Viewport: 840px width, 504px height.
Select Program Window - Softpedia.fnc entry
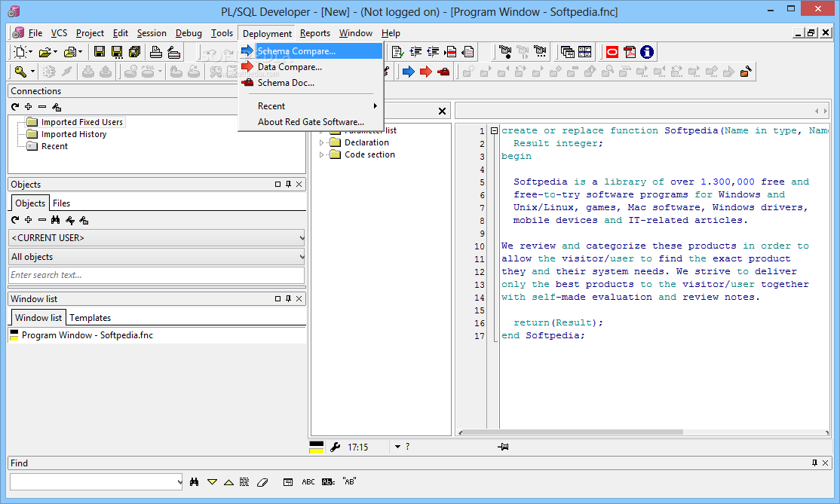point(87,335)
